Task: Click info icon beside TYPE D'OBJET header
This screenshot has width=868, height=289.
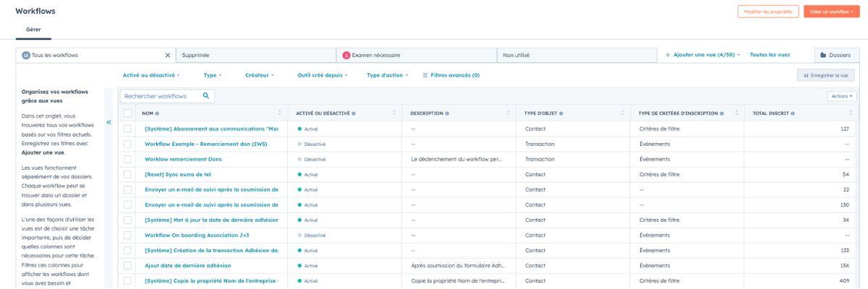Action: [x=561, y=113]
